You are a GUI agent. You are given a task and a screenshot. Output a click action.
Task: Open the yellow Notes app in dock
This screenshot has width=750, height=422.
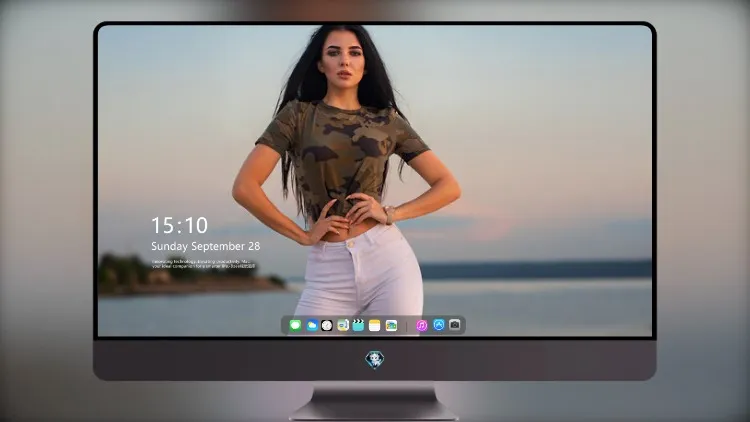point(375,325)
